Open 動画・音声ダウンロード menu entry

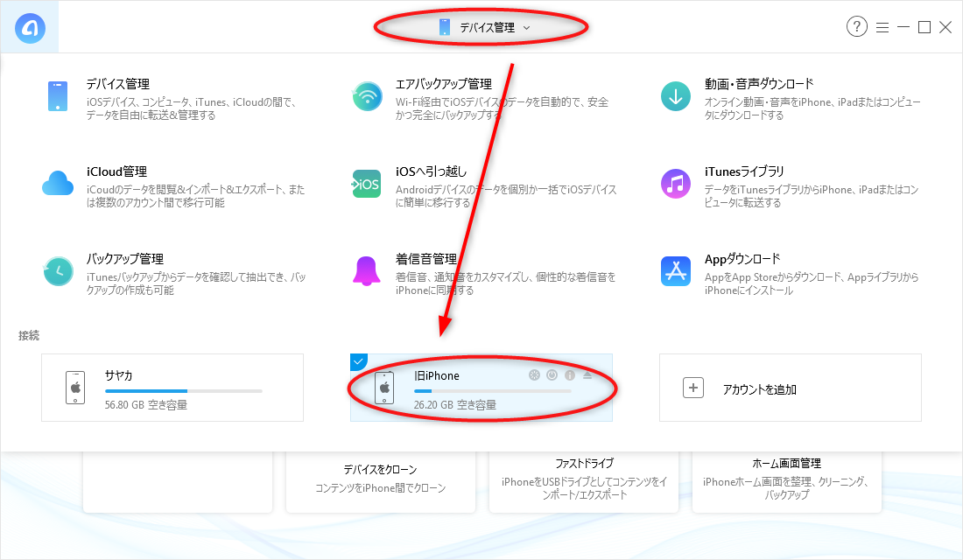(759, 83)
